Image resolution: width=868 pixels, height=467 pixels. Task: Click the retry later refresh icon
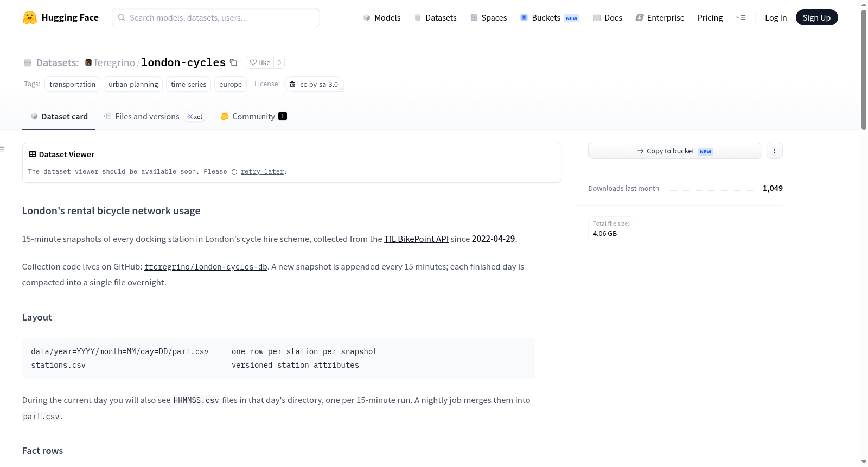[234, 172]
